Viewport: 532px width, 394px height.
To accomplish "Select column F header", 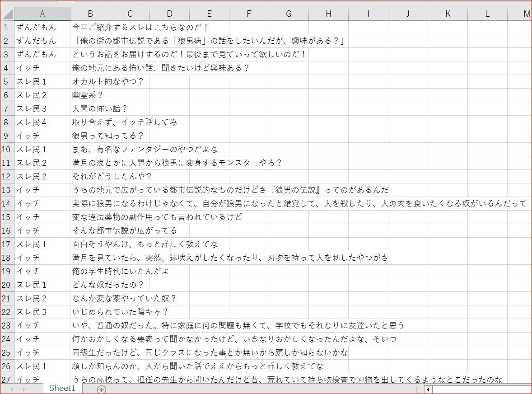I will pos(249,14).
